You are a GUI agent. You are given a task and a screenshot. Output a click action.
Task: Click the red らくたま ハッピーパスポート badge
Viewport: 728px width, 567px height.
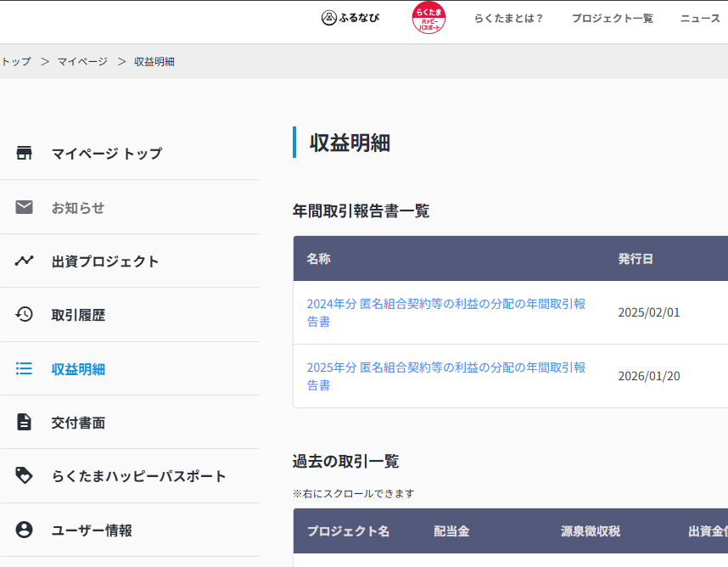pyautogui.click(x=428, y=18)
